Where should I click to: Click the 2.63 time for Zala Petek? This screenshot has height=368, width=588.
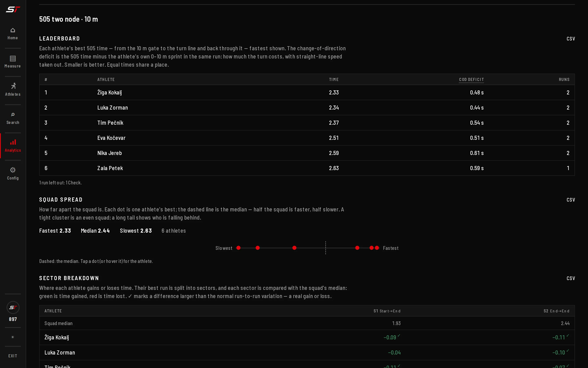(x=334, y=168)
